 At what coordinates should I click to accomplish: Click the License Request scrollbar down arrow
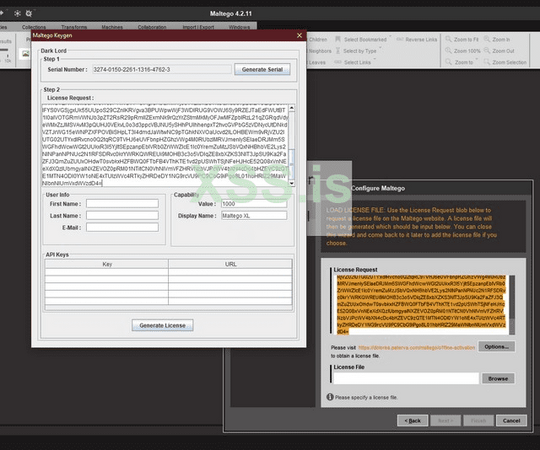pos(292,184)
